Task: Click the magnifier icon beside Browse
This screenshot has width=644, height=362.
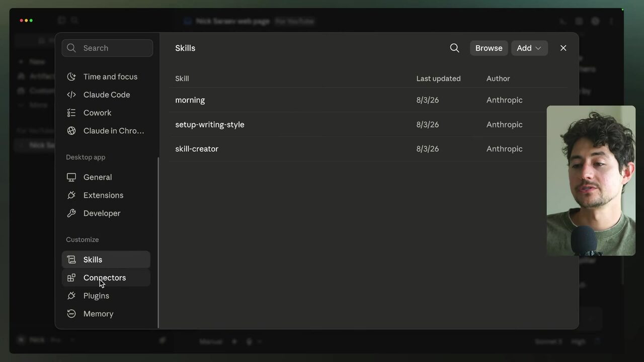Action: (454, 48)
